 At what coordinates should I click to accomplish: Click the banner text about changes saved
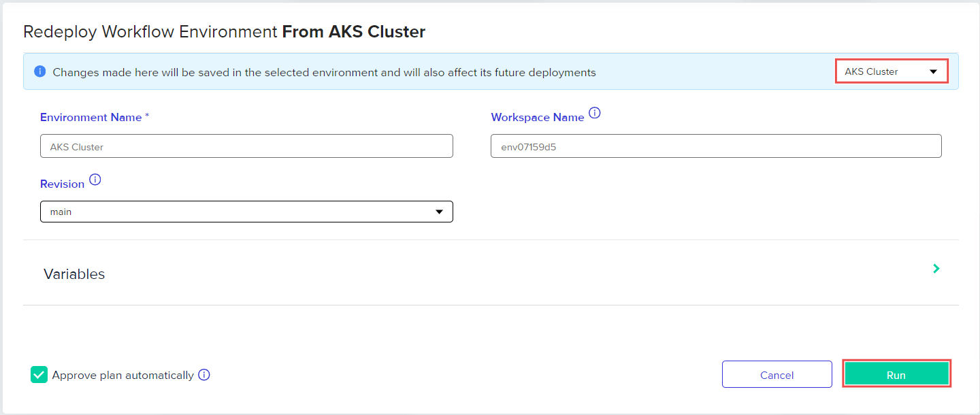coord(324,72)
